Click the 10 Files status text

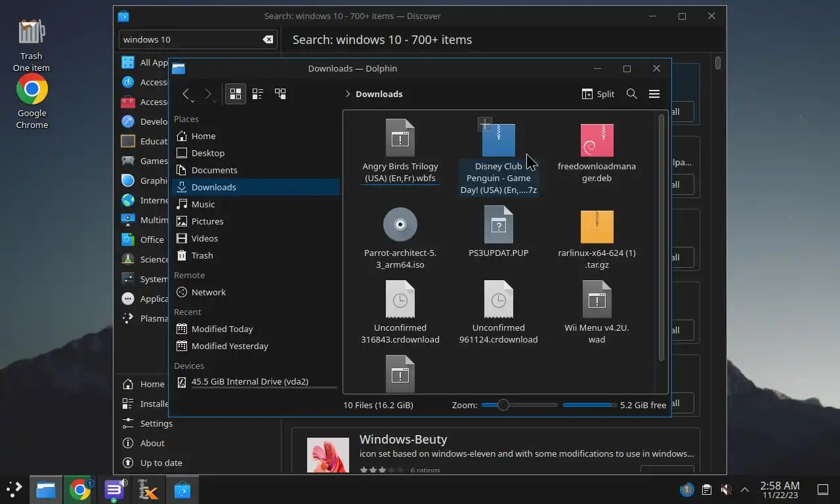(378, 405)
